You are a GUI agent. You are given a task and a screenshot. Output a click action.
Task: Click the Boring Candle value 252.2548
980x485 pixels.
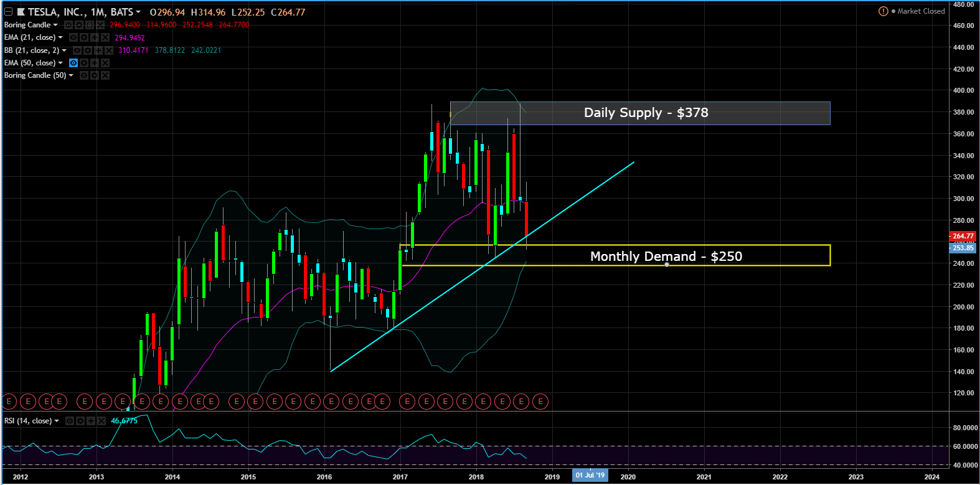click(197, 25)
